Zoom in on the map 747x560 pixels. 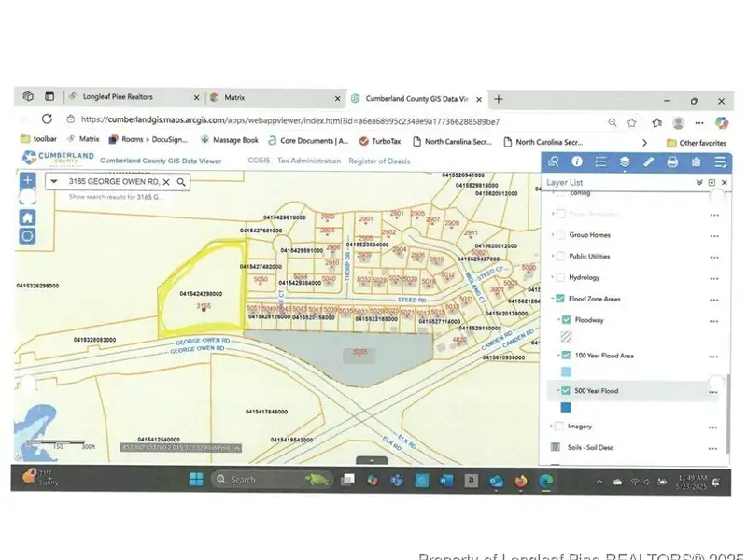point(28,180)
